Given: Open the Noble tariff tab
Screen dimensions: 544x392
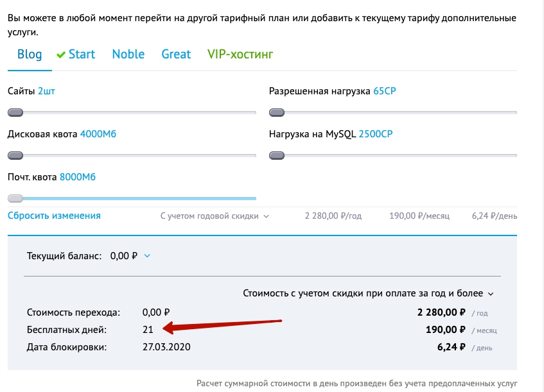Looking at the screenshot, I should click(x=128, y=55).
